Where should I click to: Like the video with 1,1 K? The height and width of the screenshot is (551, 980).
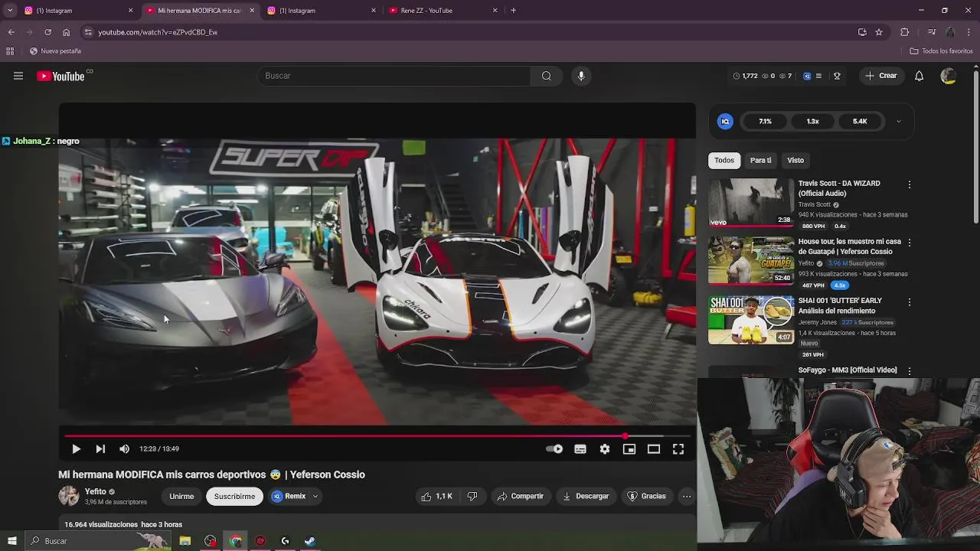click(436, 496)
